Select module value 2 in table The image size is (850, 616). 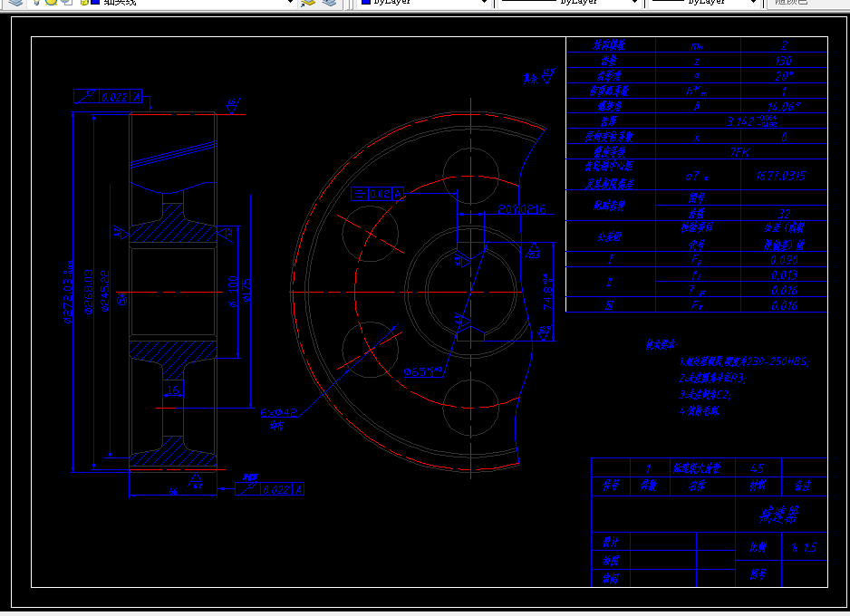click(x=784, y=45)
